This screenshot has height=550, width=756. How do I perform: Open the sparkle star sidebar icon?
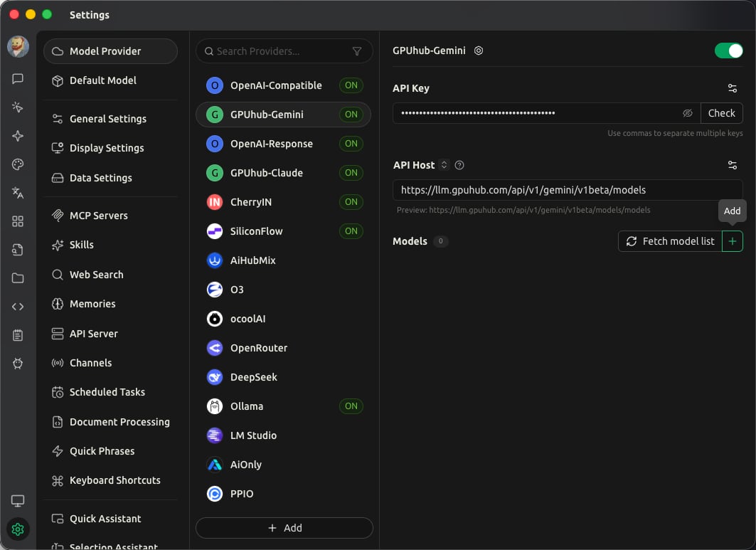[18, 136]
